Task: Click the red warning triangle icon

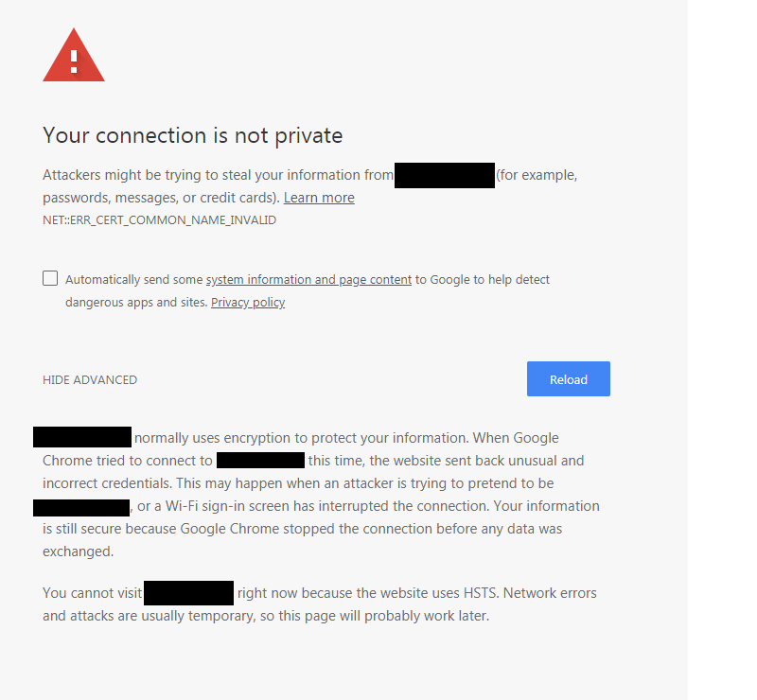Action: pyautogui.click(x=73, y=55)
